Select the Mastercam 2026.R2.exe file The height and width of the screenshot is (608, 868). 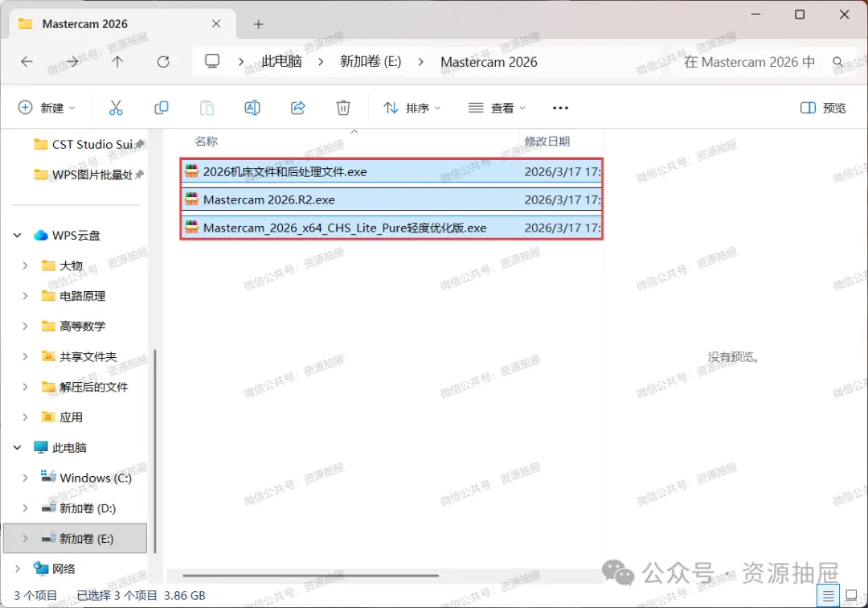[391, 200]
